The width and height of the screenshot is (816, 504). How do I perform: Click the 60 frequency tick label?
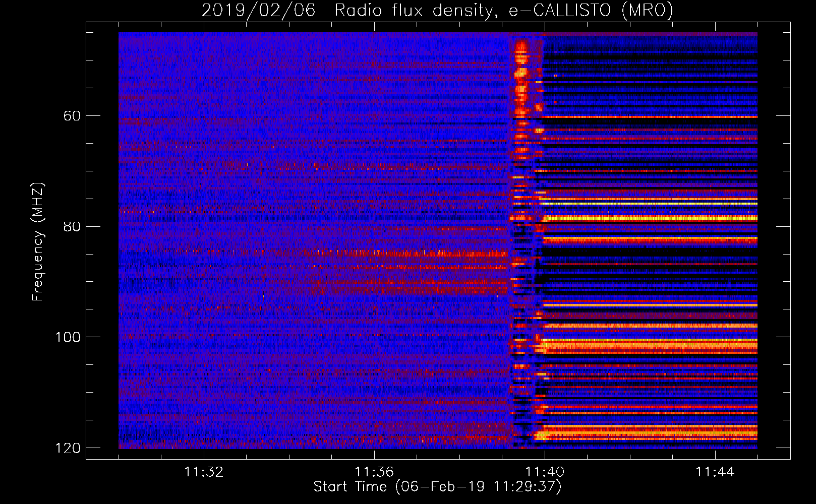(72, 116)
